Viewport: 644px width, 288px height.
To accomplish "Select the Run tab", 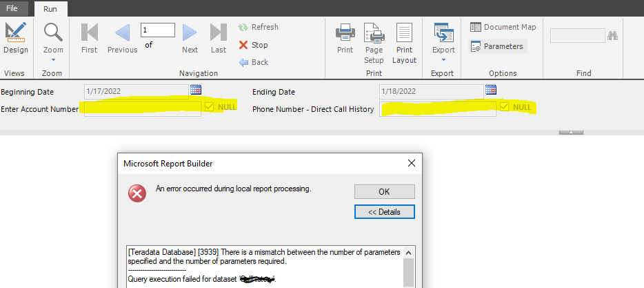I will tap(50, 9).
